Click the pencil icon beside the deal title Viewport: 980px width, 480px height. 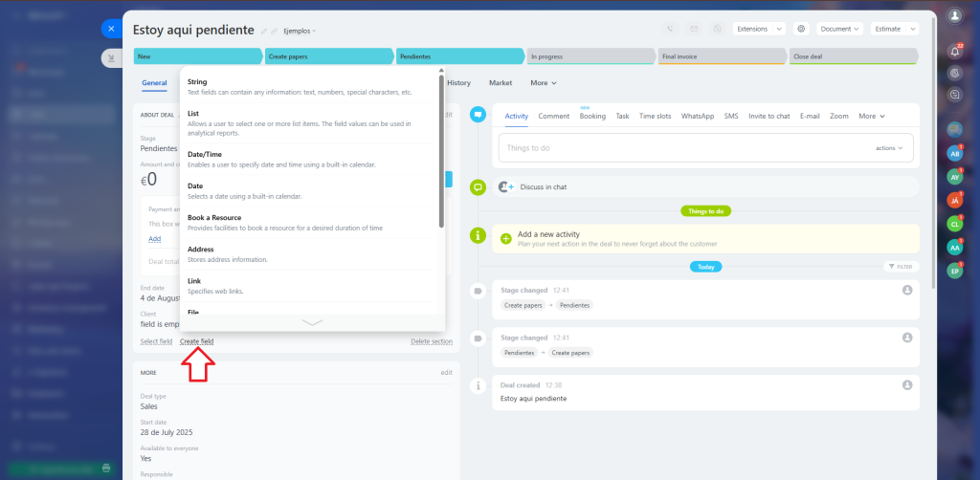[x=264, y=31]
